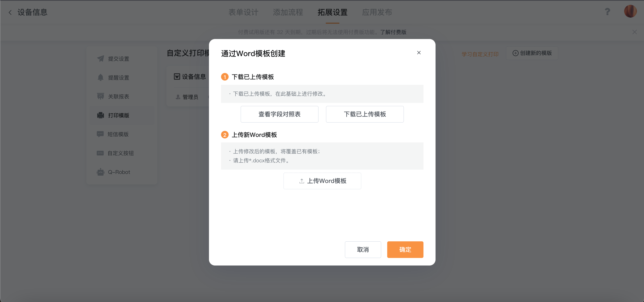Click the 提交设置 paper plane icon

click(x=100, y=59)
